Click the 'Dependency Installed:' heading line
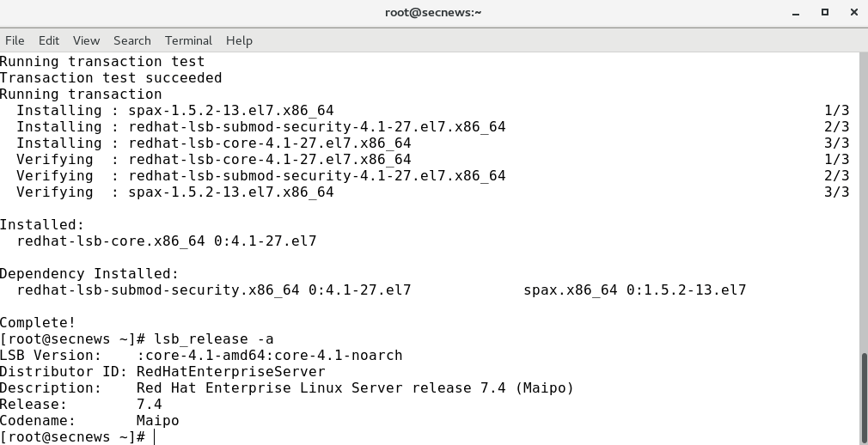Image resolution: width=868 pixels, height=445 pixels. click(89, 273)
